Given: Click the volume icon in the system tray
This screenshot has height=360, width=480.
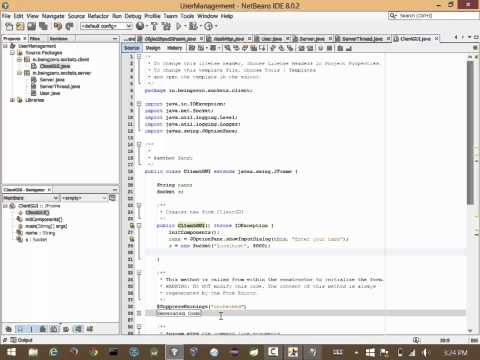Looking at the screenshot, I should pyautogui.click(x=425, y=352).
